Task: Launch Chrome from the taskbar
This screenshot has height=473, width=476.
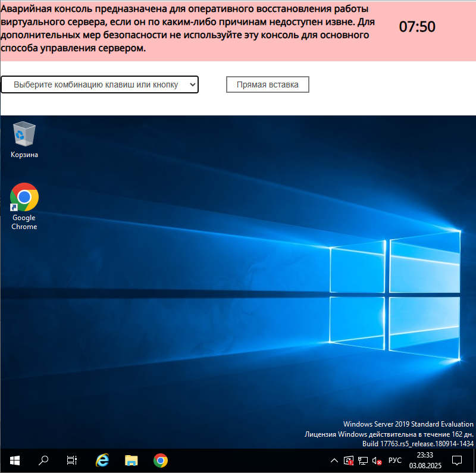Action: point(160,461)
